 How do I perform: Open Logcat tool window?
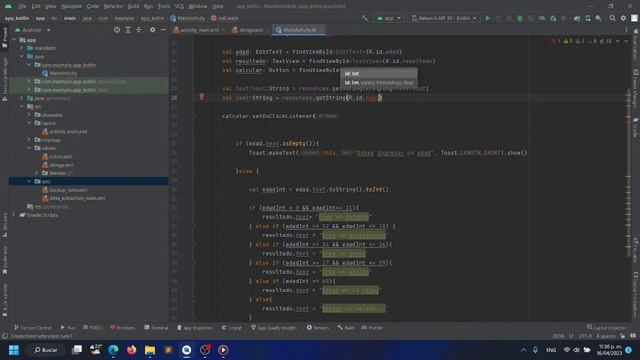(x=231, y=328)
